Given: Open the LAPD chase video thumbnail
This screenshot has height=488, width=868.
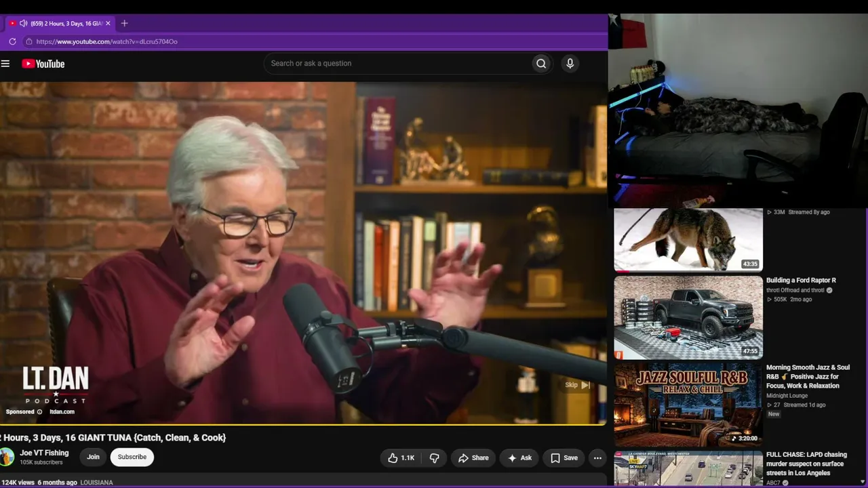Looking at the screenshot, I should tap(688, 468).
